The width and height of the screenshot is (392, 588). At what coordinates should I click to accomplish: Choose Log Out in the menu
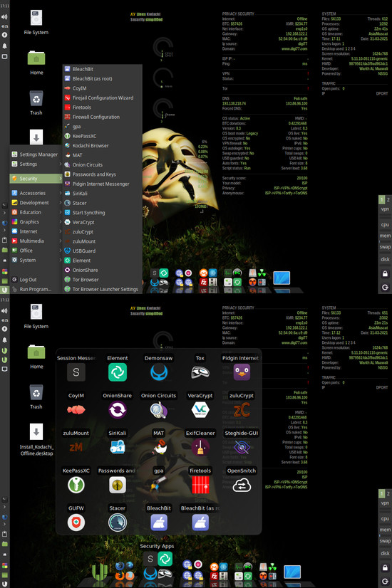tap(36, 279)
